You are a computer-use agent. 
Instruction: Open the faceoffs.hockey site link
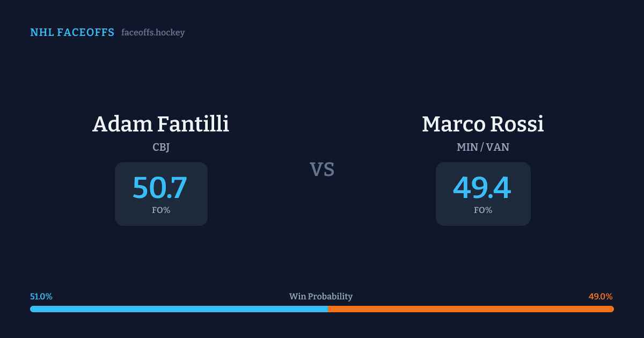[153, 33]
